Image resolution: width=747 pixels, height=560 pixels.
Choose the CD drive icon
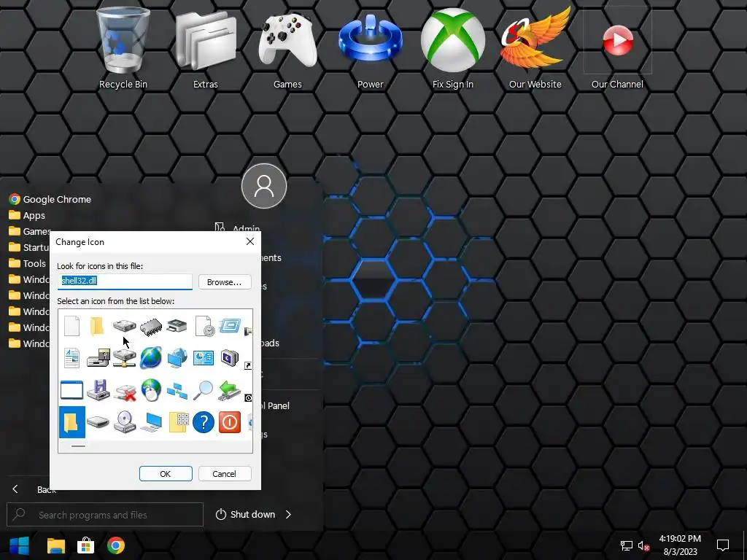(x=125, y=422)
